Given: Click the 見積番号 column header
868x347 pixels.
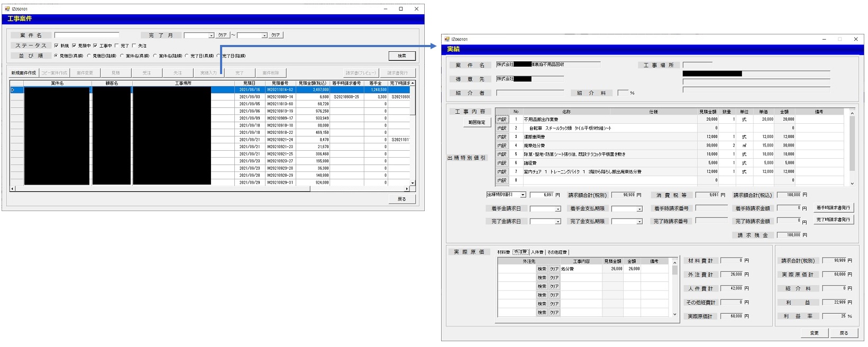Looking at the screenshot, I should pyautogui.click(x=280, y=83).
